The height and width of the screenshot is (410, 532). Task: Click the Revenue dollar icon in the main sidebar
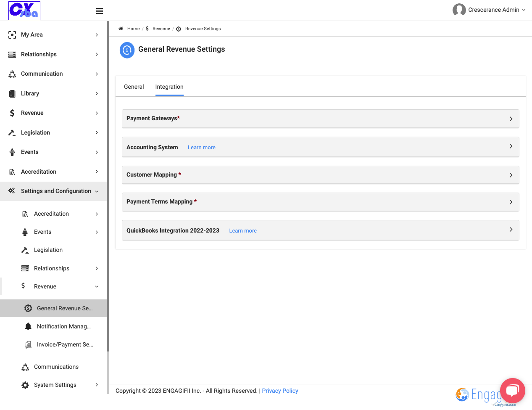click(12, 113)
